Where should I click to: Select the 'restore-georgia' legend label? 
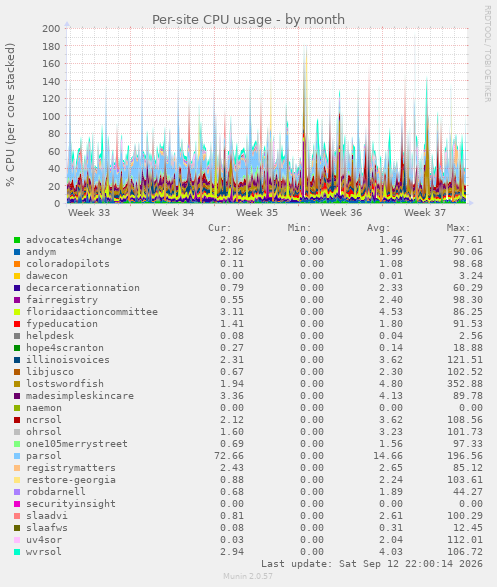(x=71, y=480)
